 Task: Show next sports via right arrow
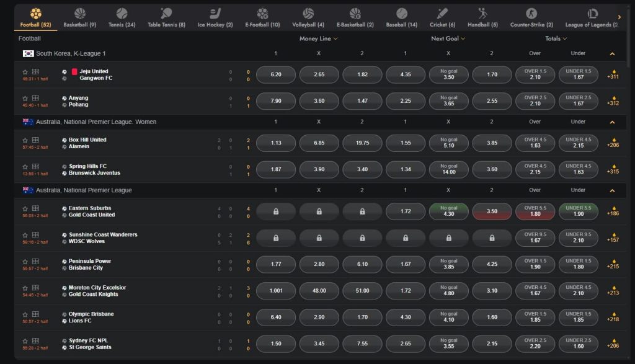[x=619, y=17]
